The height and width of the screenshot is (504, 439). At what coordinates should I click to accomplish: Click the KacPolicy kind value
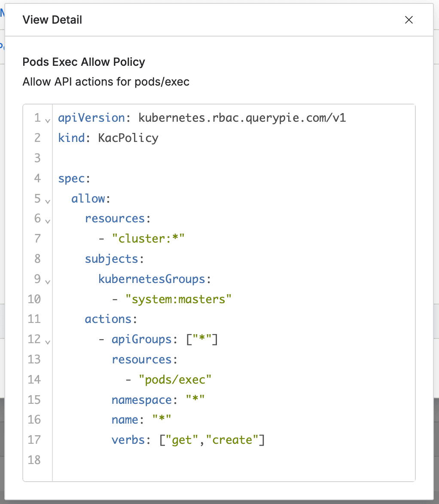(128, 138)
